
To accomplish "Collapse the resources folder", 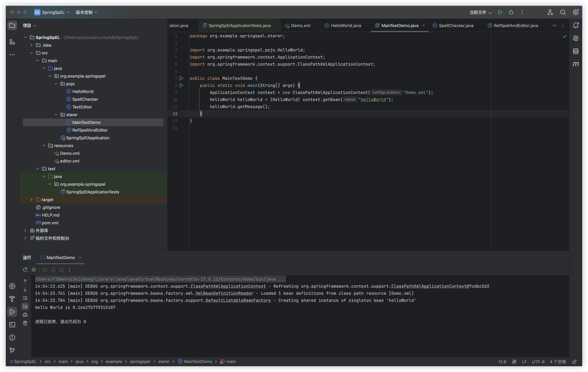I will click(43, 146).
